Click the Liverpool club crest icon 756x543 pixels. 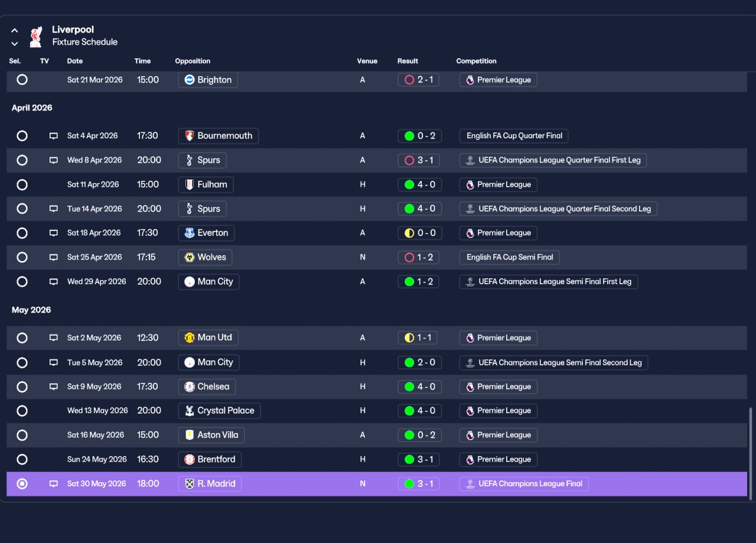36,36
